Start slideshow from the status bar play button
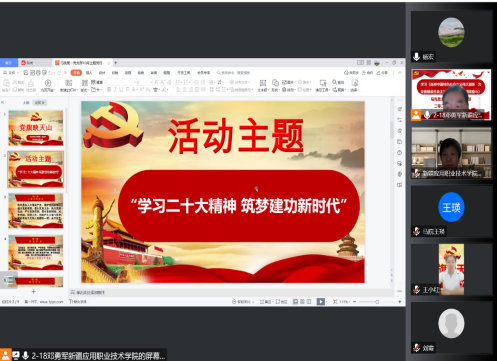This screenshot has height=361, width=497. (x=320, y=302)
